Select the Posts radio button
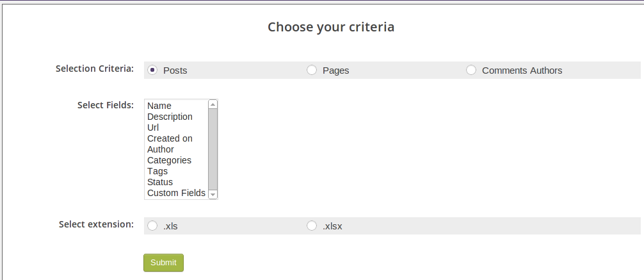 (152, 70)
